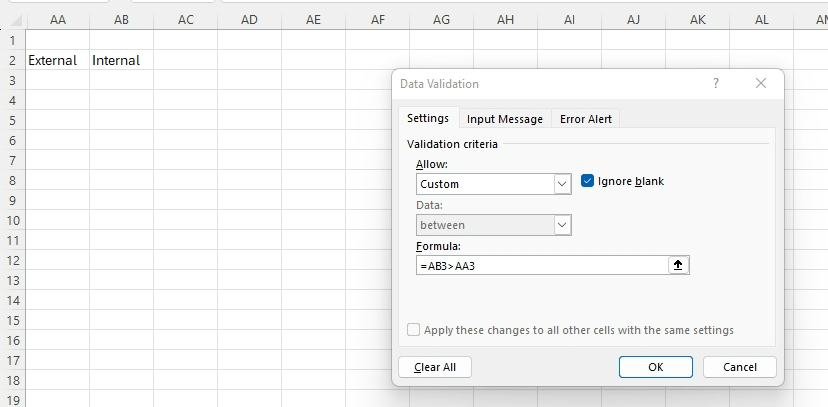828x407 pixels.
Task: Select row 14 header
Action: pos(12,300)
